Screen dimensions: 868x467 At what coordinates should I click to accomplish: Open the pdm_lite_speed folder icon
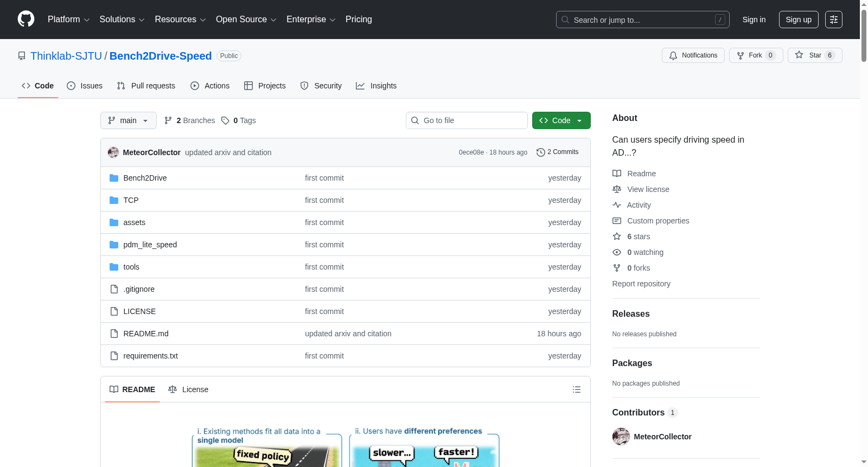(x=114, y=245)
